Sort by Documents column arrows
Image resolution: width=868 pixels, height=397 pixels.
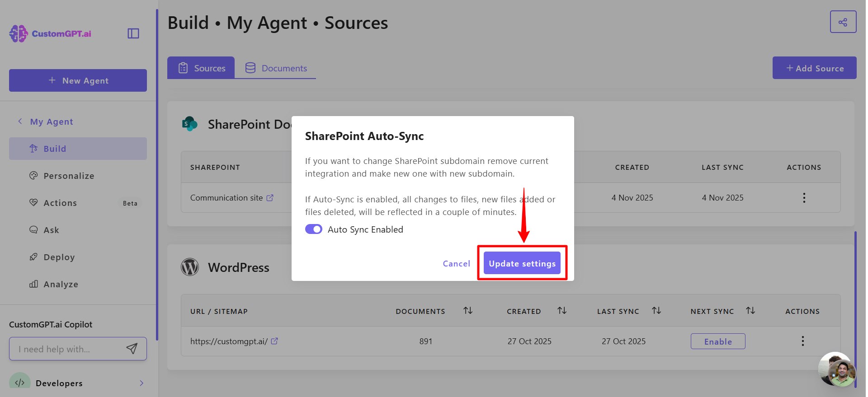pyautogui.click(x=468, y=311)
